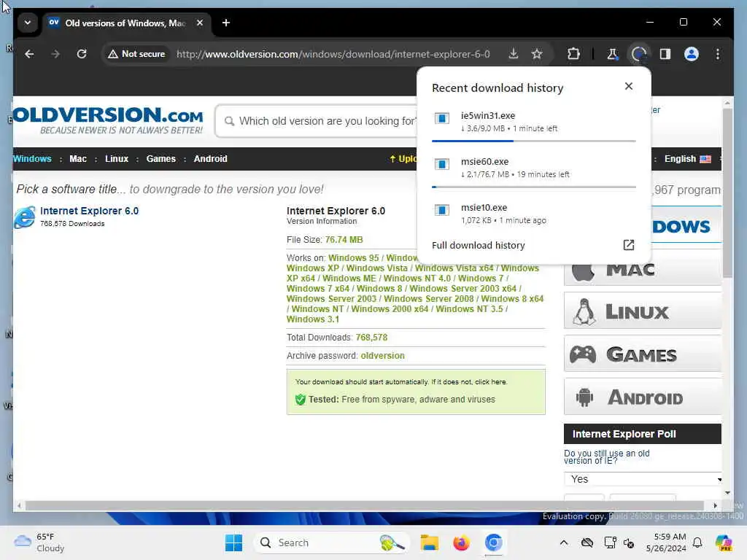Click the green Tested shield icon

(x=300, y=400)
